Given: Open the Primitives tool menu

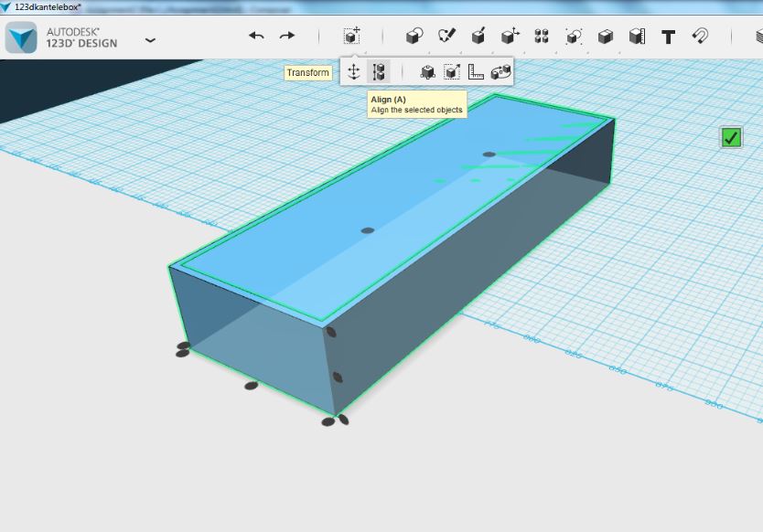Looking at the screenshot, I should click(414, 36).
